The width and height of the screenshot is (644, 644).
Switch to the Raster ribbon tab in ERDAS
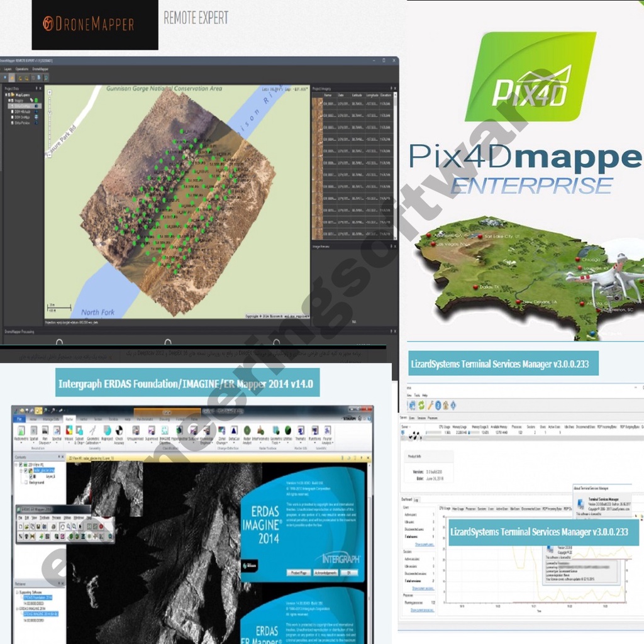point(69,419)
